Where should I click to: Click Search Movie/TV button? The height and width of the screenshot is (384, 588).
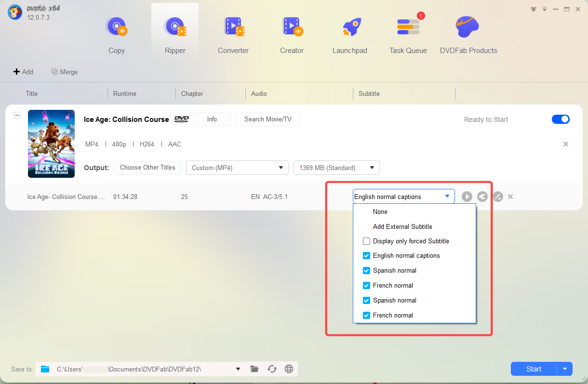268,119
